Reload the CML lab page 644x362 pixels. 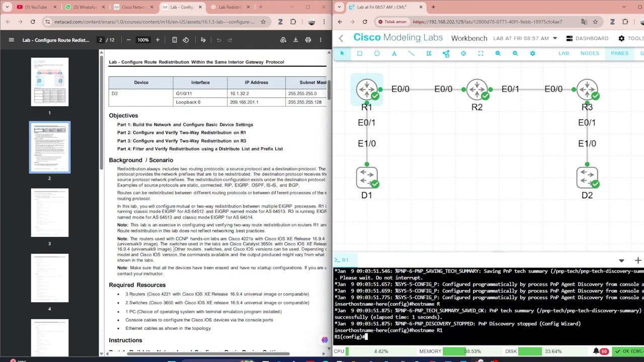click(x=365, y=22)
